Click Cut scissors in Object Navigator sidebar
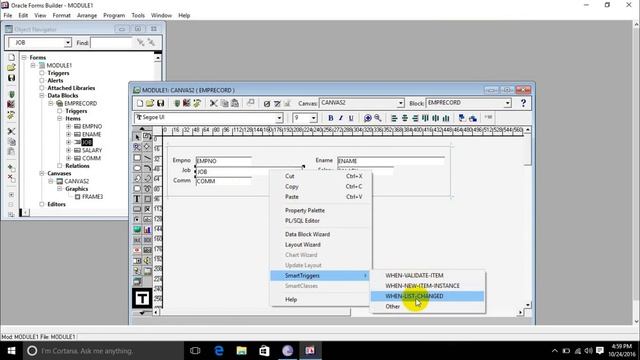 11,131
